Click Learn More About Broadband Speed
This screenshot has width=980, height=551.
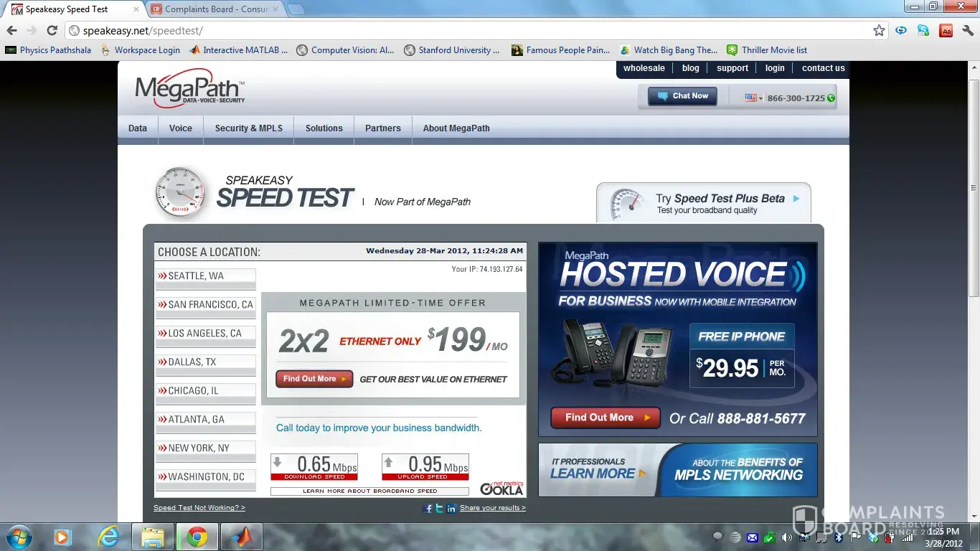[x=369, y=491]
